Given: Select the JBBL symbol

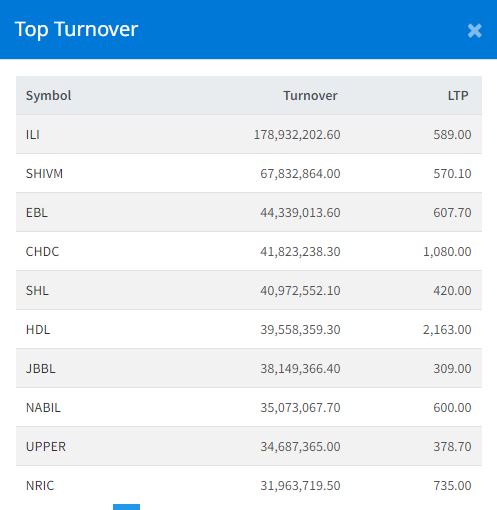Looking at the screenshot, I should click(x=41, y=369).
